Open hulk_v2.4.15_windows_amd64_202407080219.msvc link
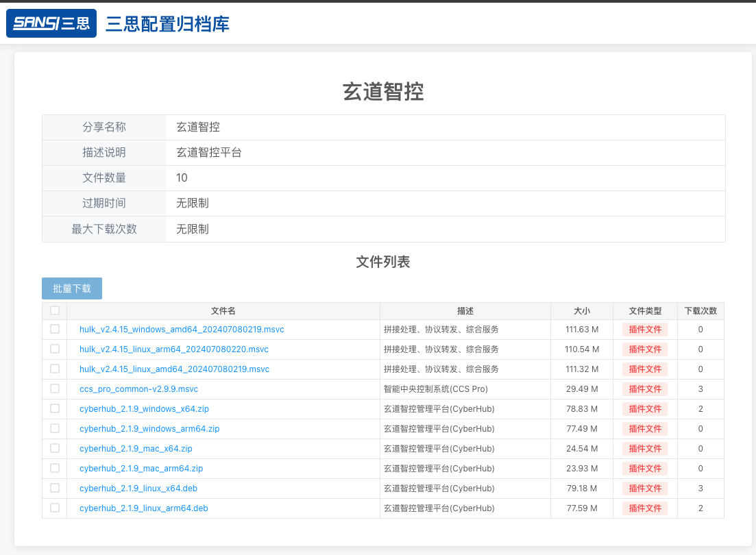 pyautogui.click(x=182, y=330)
